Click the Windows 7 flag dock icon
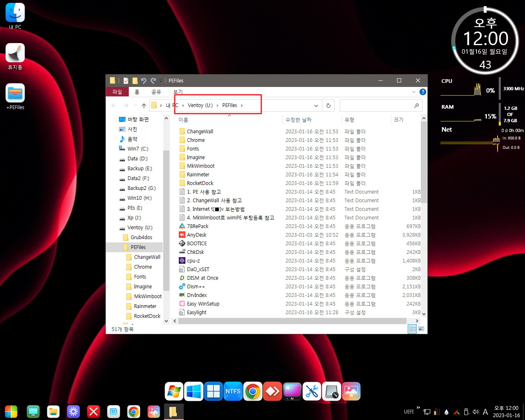525x420 pixels. pos(174,391)
